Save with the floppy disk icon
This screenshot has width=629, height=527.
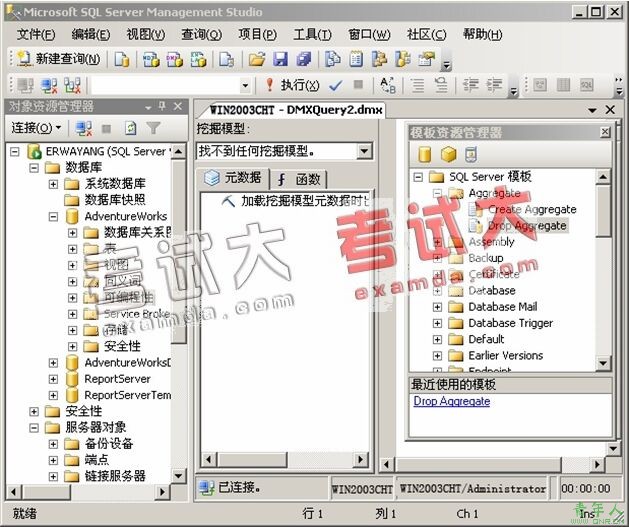click(x=280, y=59)
